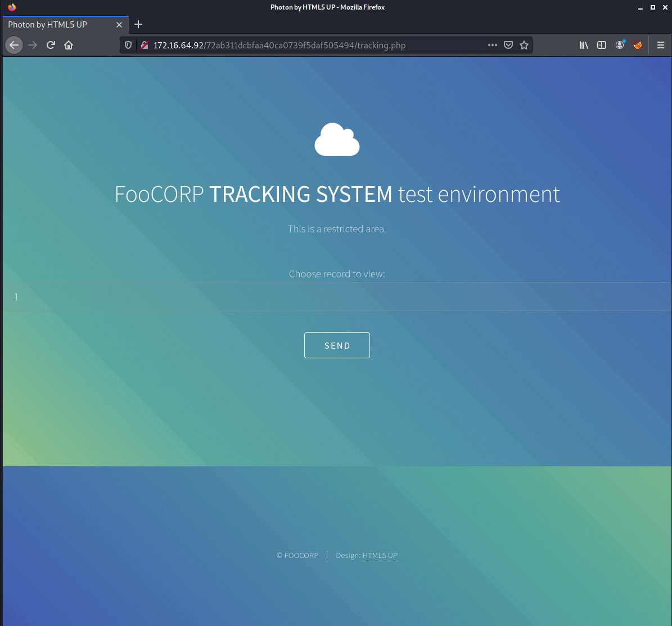Save page to Pocket
Viewport: 672px width, 626px height.
coord(508,45)
